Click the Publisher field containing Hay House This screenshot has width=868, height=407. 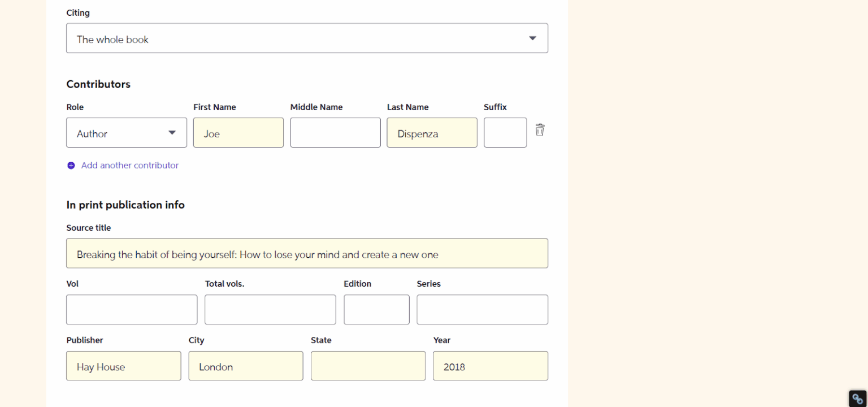(123, 366)
